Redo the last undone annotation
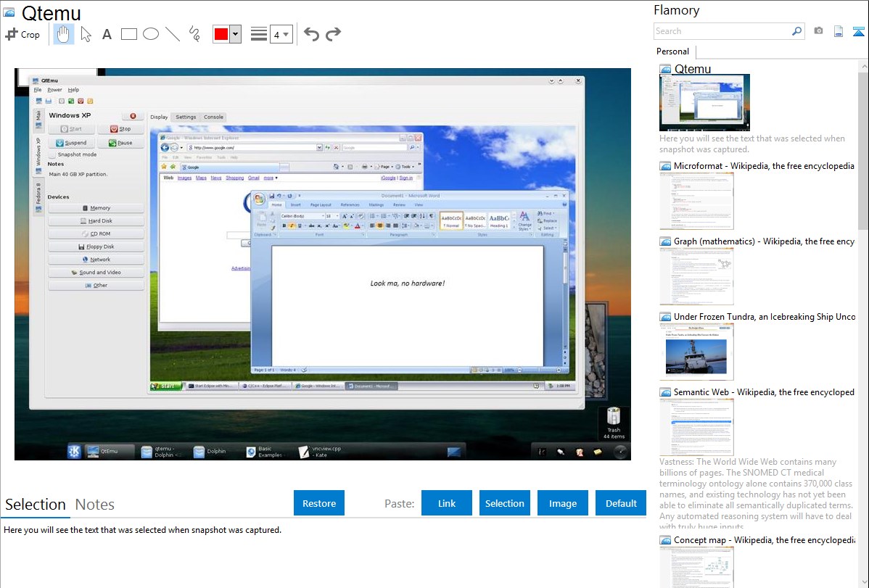Screen dimensions: 869x588 point(333,34)
